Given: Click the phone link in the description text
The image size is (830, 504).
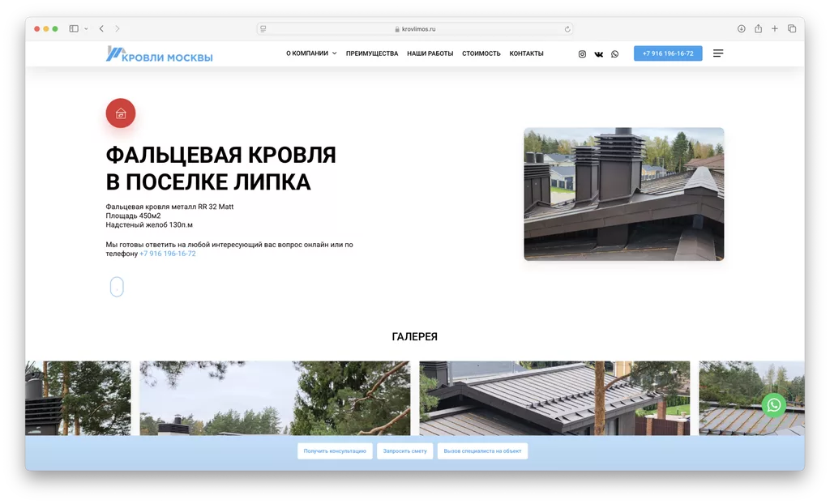Looking at the screenshot, I should 167,254.
